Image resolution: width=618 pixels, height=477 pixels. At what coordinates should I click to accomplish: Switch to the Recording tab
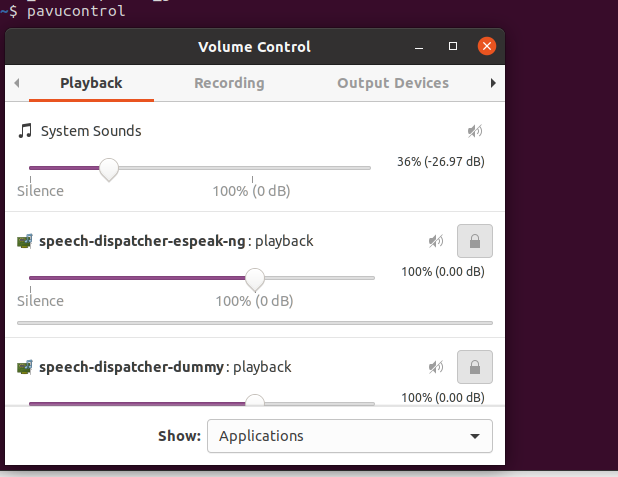click(229, 83)
